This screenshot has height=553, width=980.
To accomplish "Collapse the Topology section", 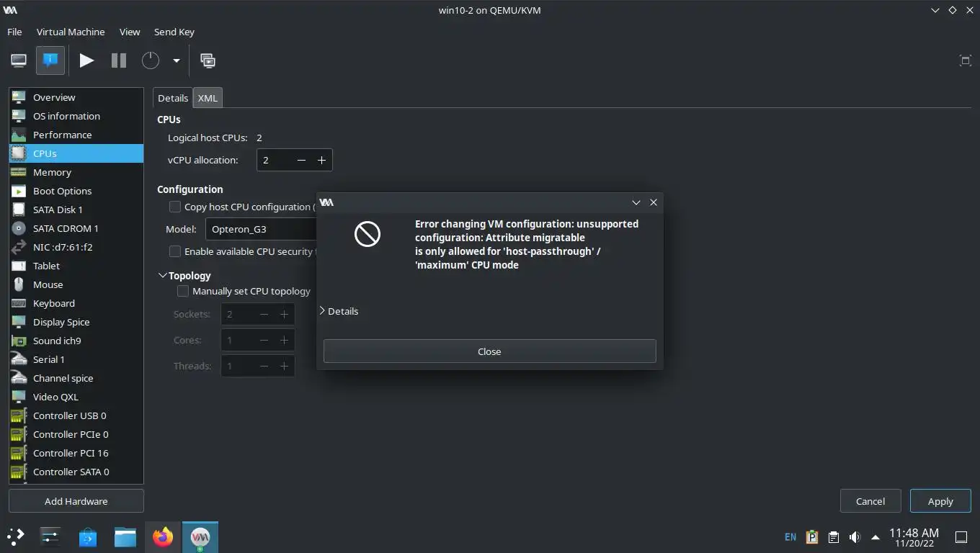I will point(162,276).
